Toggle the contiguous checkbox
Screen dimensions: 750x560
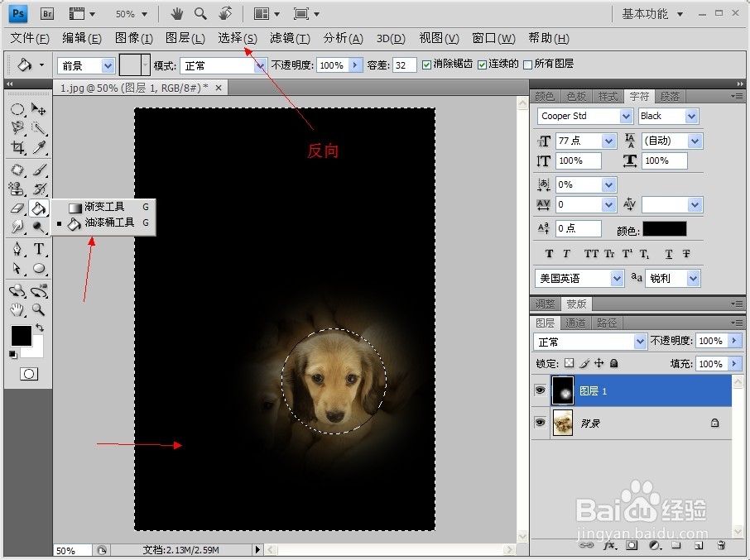482,65
